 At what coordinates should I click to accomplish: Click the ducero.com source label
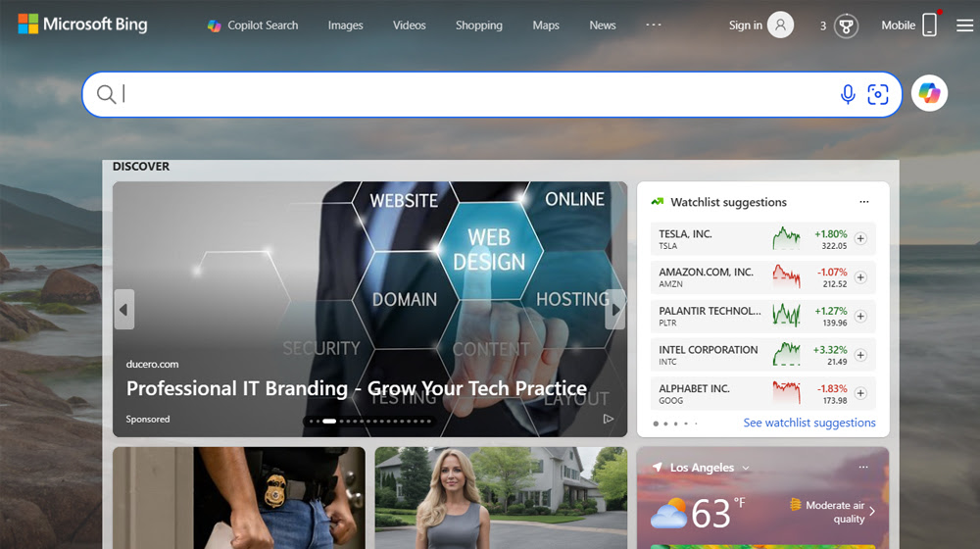pos(152,364)
